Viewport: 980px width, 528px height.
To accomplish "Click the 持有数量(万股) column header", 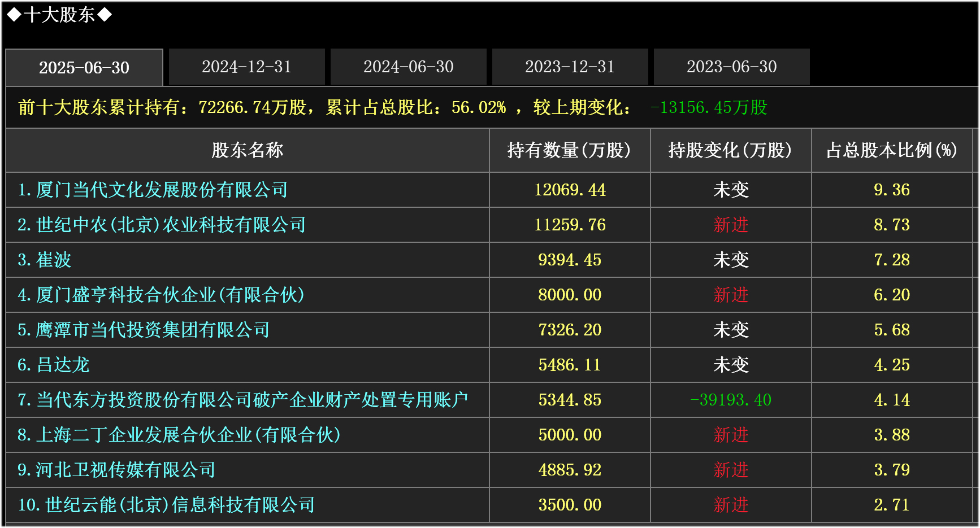I will (569, 150).
